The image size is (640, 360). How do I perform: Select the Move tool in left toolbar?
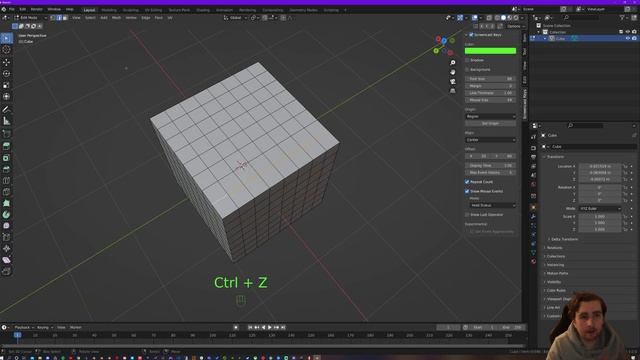pos(7,62)
